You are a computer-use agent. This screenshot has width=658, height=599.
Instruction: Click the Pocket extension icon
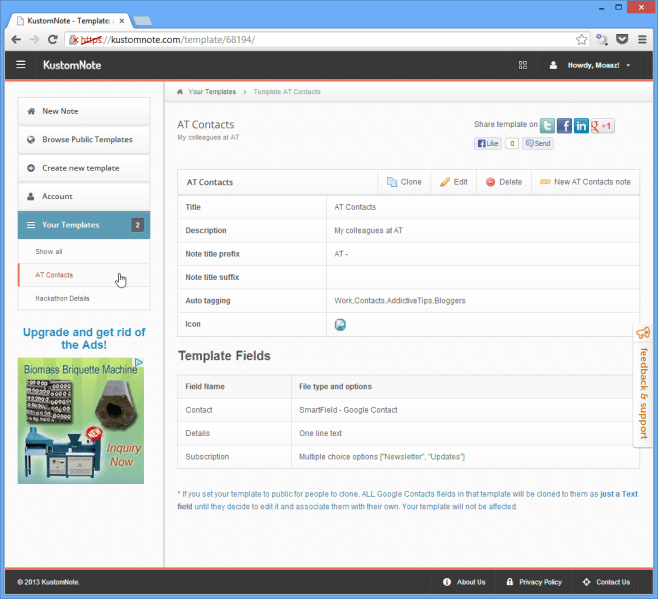coord(622,39)
